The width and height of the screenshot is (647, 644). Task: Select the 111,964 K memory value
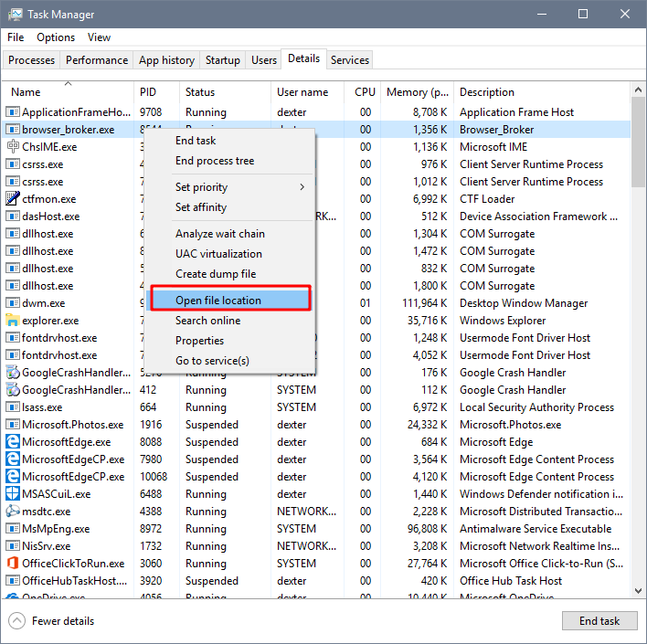tap(425, 303)
